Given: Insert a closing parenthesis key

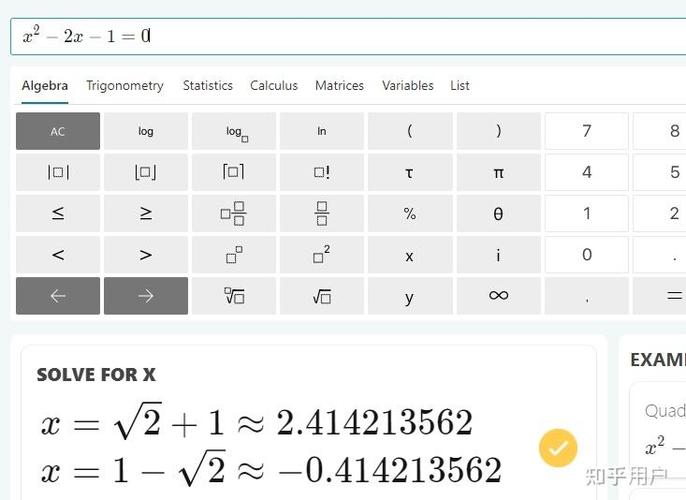Looking at the screenshot, I should tap(498, 131).
